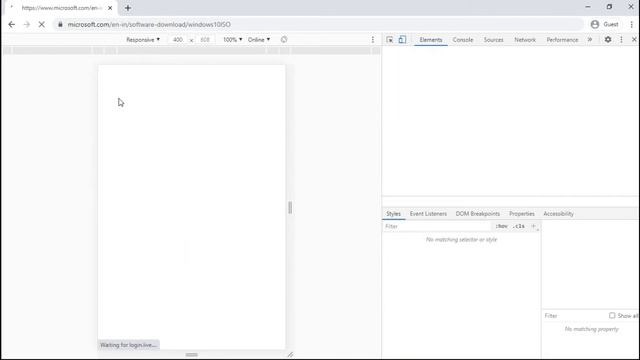View site security lock info
Image resolution: width=640 pixels, height=360 pixels.
(x=60, y=24)
